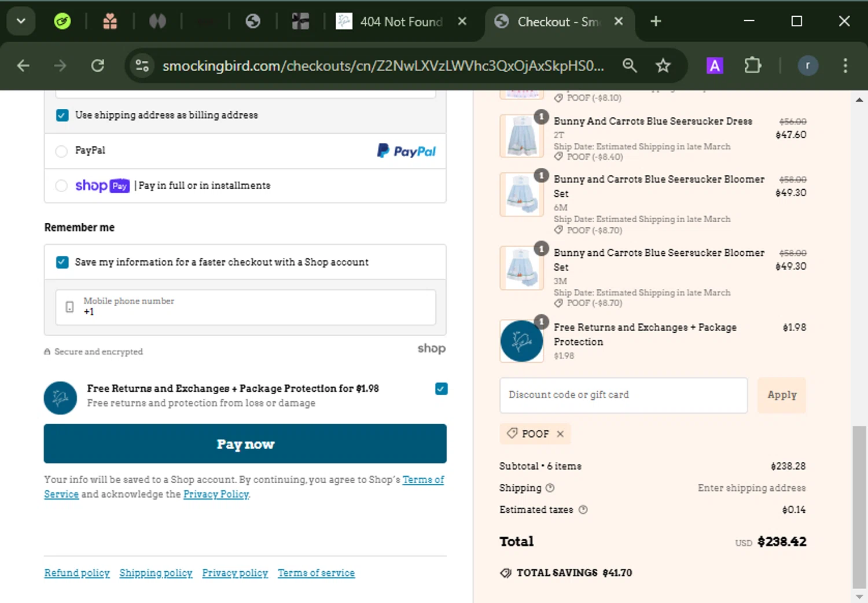
Task: Show Shipping info help icon
Action: pyautogui.click(x=550, y=488)
